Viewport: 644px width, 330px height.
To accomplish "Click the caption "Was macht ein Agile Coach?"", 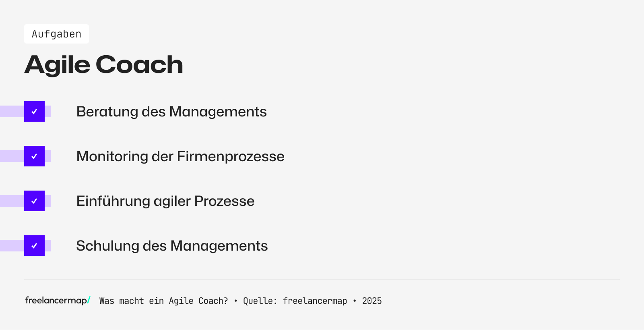I will coord(163,301).
